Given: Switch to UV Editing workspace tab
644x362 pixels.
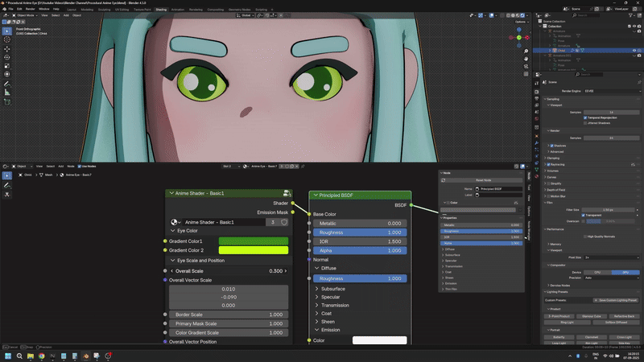Looking at the screenshot, I should click(x=122, y=10).
